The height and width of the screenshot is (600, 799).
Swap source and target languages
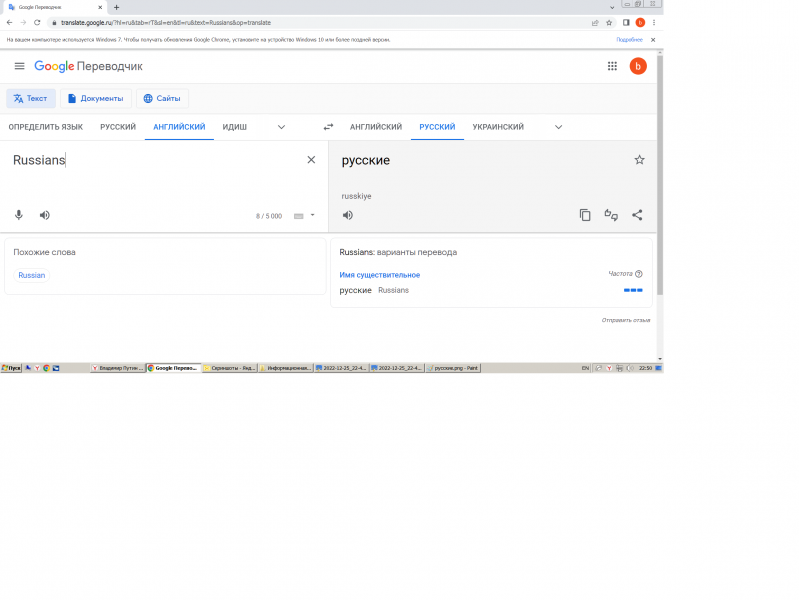328,127
